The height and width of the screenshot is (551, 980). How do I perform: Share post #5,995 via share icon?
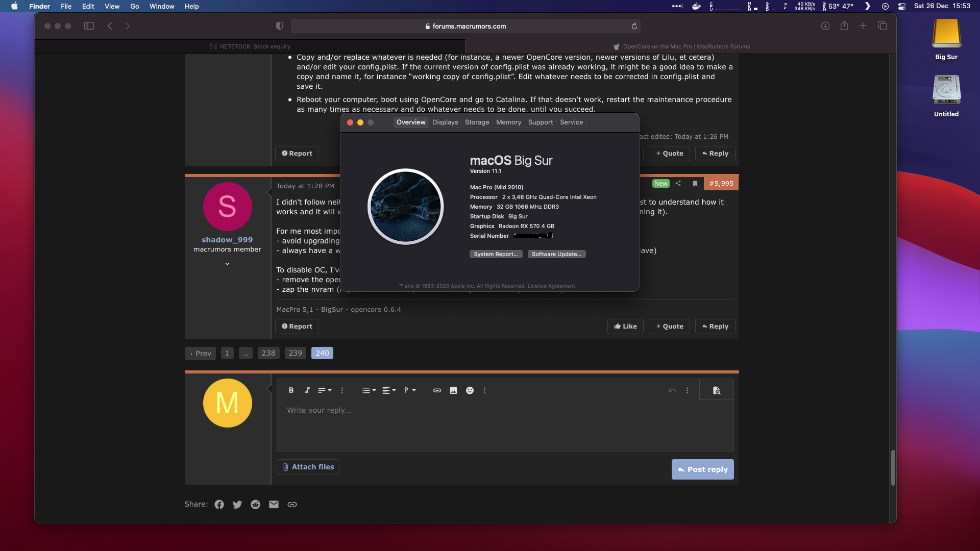tap(678, 184)
